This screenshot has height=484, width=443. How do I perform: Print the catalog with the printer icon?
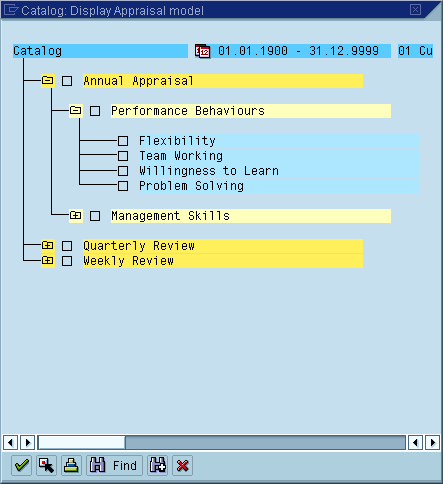(71, 465)
